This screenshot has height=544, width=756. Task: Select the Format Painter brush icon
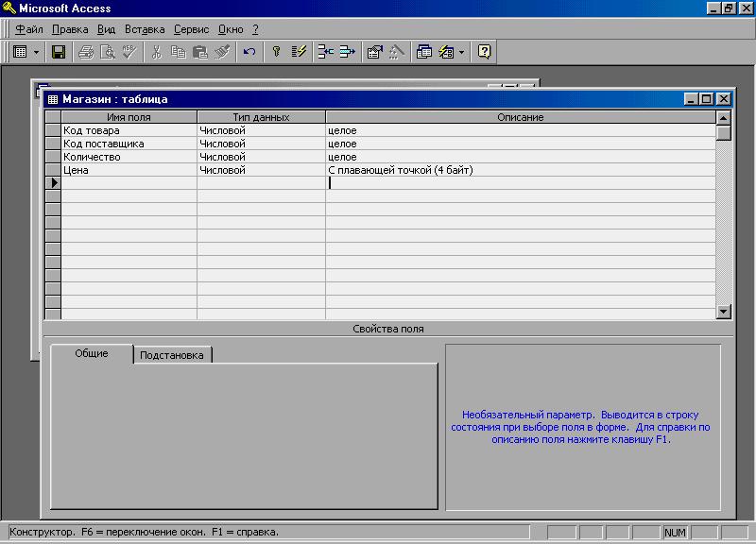coord(222,52)
